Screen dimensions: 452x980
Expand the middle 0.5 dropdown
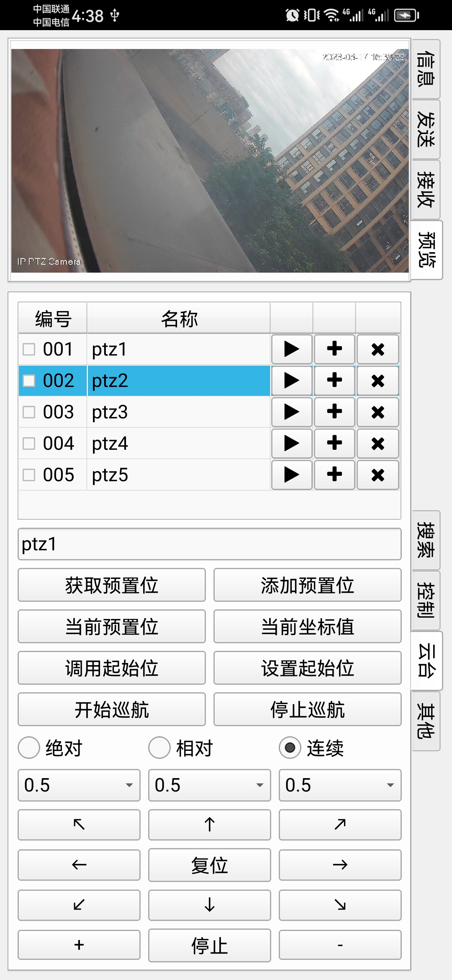[x=209, y=785]
